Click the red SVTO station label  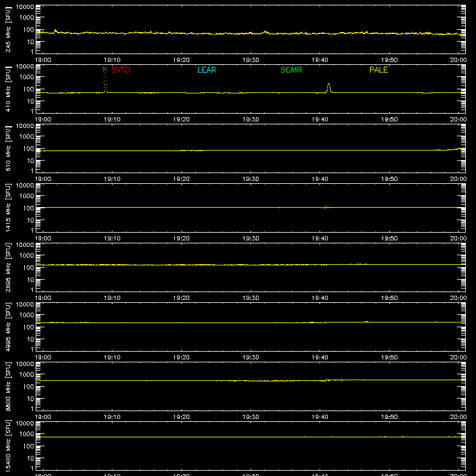coord(121,70)
